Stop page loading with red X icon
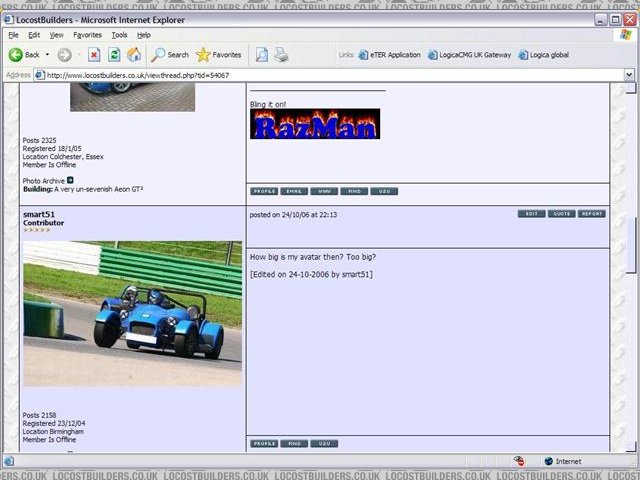640x480 pixels. (x=94, y=55)
